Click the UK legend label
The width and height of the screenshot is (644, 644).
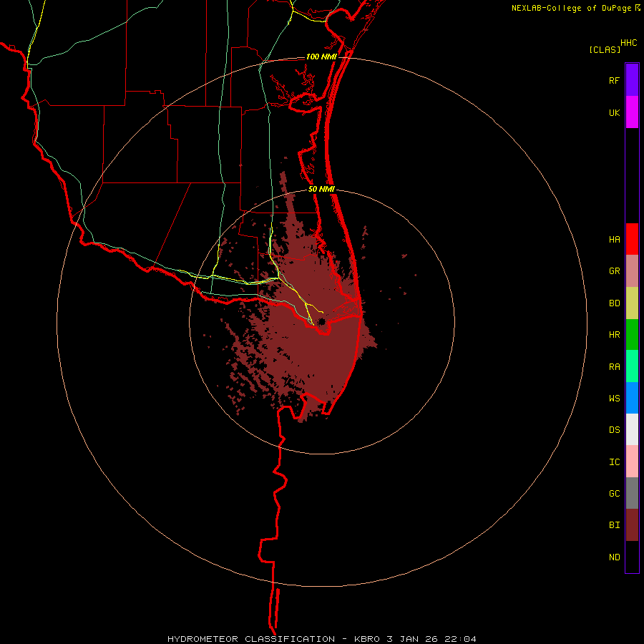[614, 113]
